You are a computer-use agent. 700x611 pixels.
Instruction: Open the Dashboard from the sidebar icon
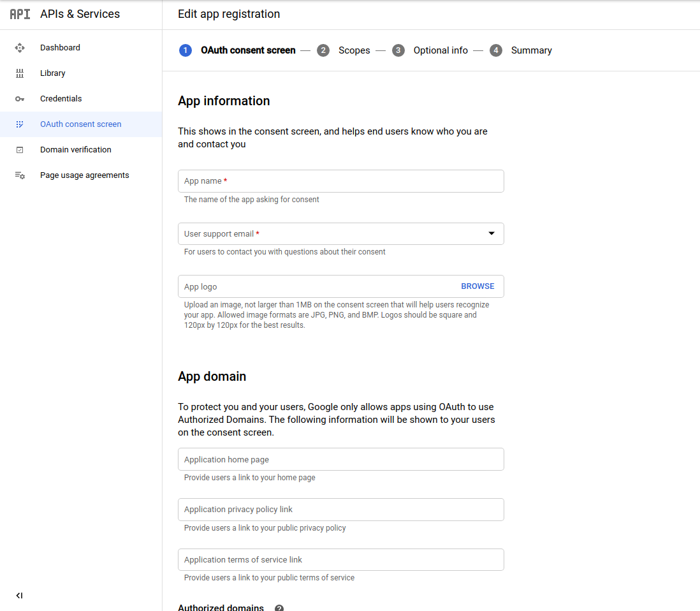20,47
